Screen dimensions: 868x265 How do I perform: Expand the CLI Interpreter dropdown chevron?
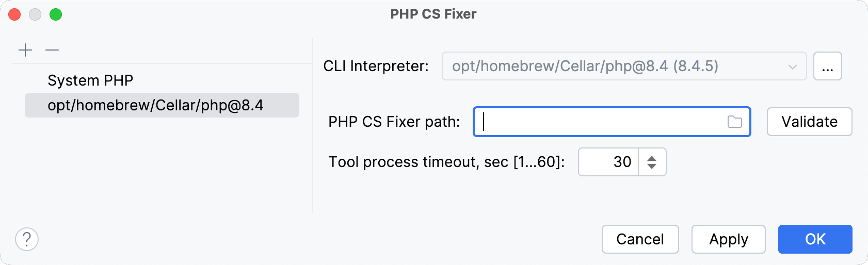click(x=793, y=67)
